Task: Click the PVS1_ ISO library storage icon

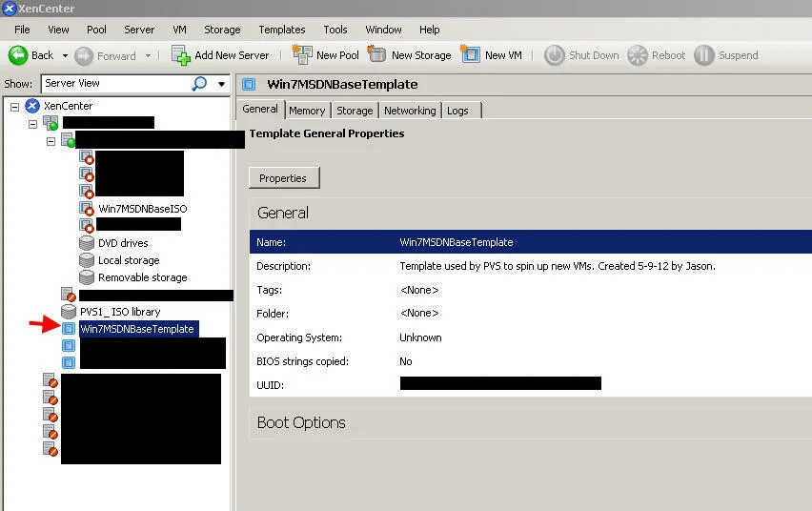Action: pyautogui.click(x=69, y=312)
